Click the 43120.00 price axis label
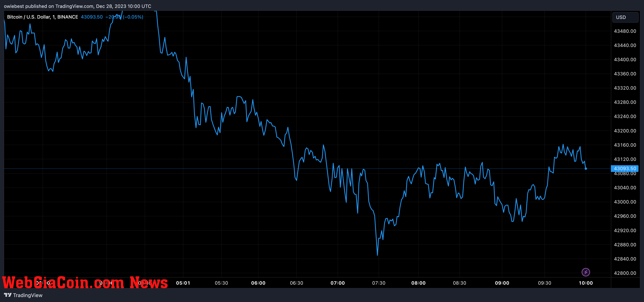Screen dimensions: 644x302 [625, 159]
